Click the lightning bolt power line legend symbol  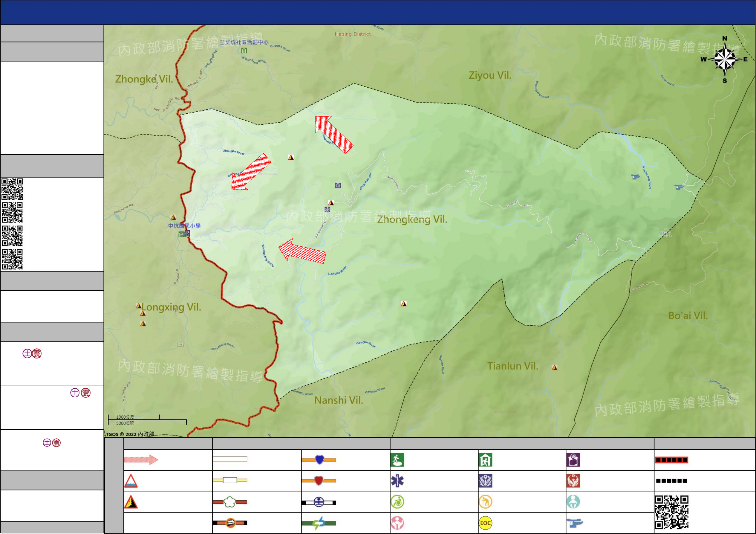point(319,523)
